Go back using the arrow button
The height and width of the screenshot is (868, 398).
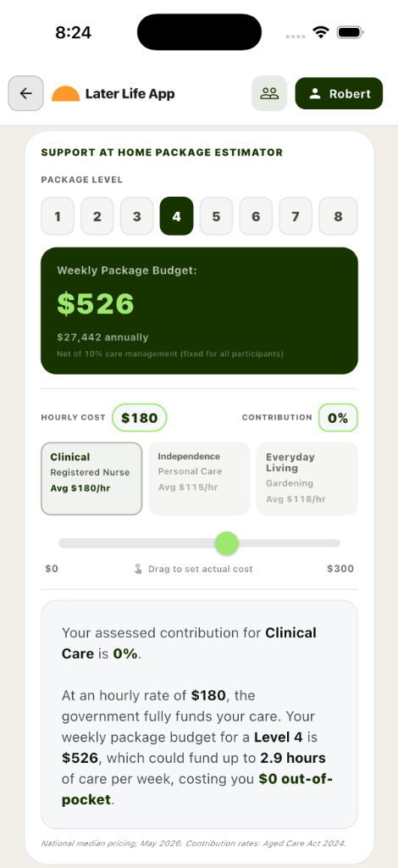(x=25, y=93)
